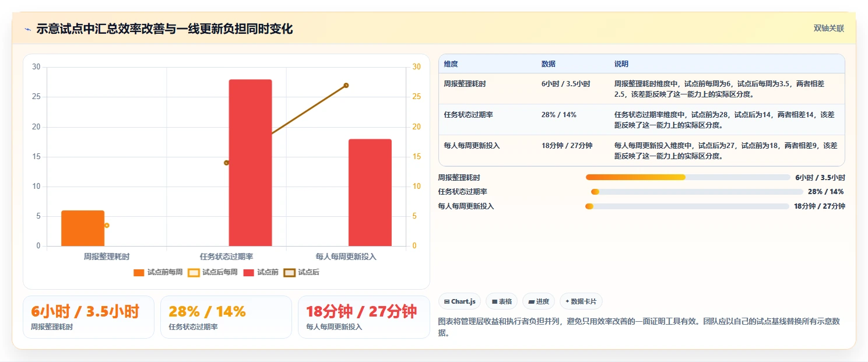Click progress value 18分钟 / 27分钟 label
This screenshot has height=362, width=868.
[819, 206]
